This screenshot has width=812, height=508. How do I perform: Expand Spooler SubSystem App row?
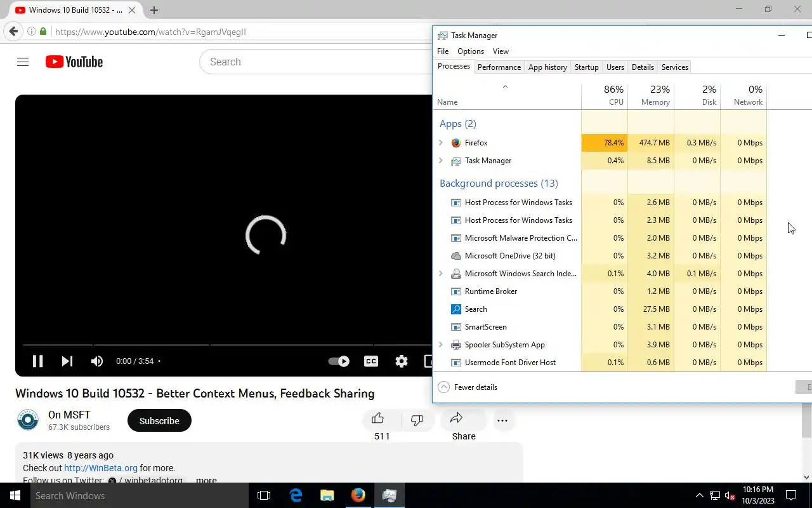[x=441, y=345]
